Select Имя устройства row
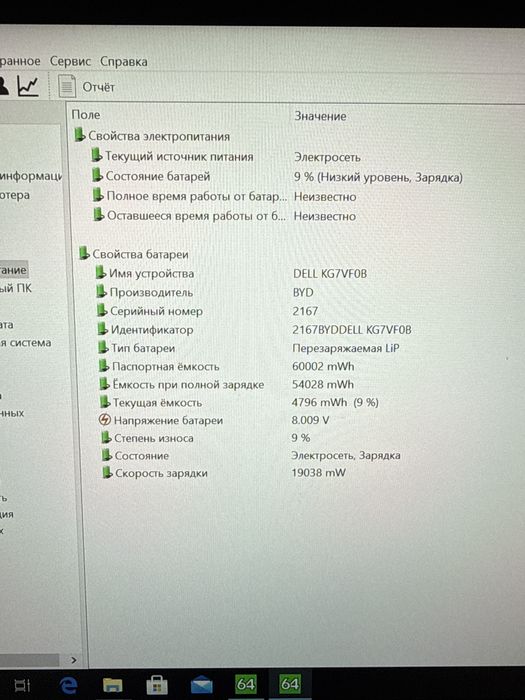Screen dimensions: 525x700 pyautogui.click(x=231, y=273)
